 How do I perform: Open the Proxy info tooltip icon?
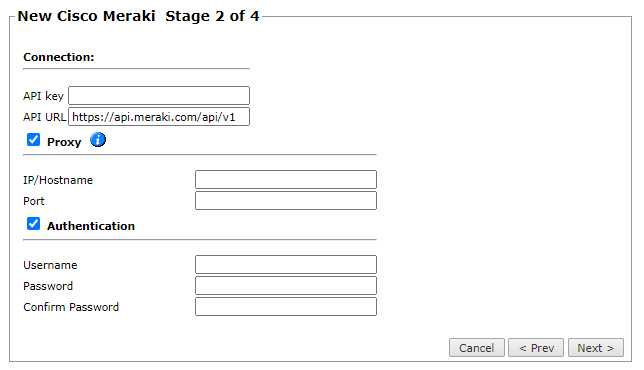point(98,140)
